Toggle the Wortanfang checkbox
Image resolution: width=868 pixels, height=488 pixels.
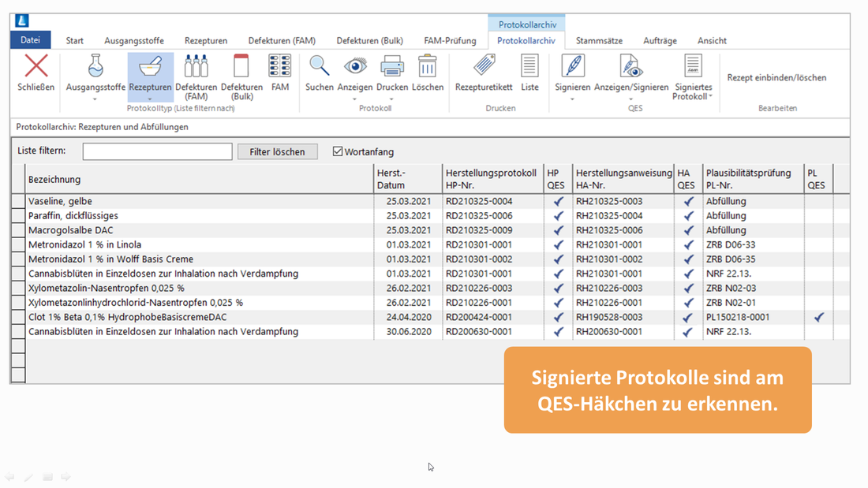click(338, 151)
